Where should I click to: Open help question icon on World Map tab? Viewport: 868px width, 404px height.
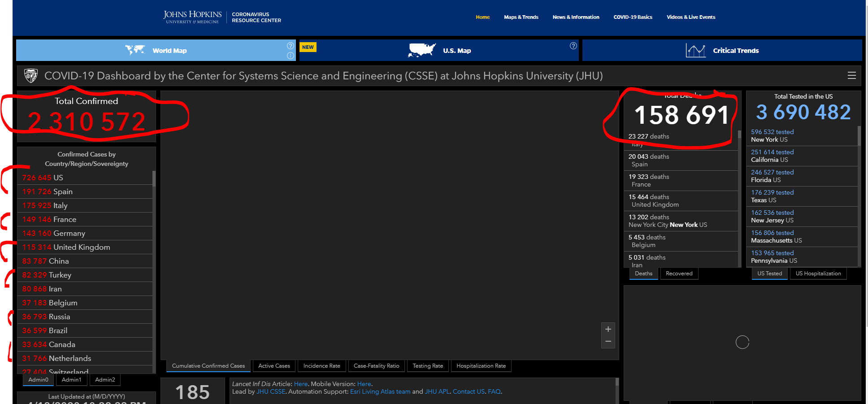click(291, 46)
